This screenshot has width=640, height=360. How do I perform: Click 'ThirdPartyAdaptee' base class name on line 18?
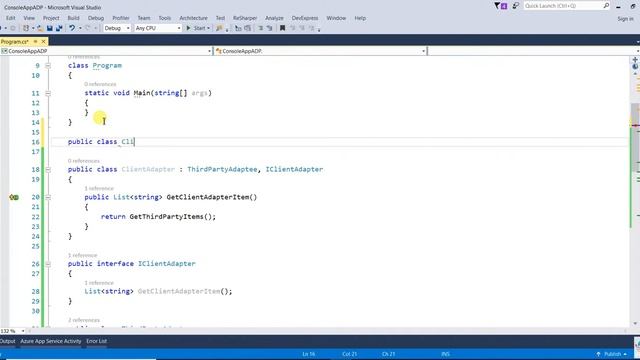click(x=222, y=169)
